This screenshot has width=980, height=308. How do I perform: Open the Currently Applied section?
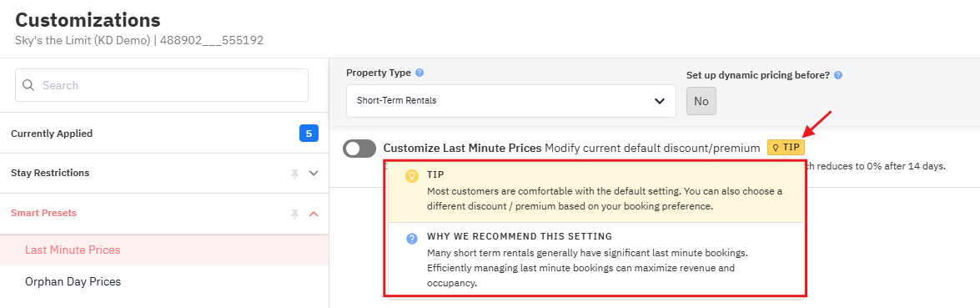[164, 134]
